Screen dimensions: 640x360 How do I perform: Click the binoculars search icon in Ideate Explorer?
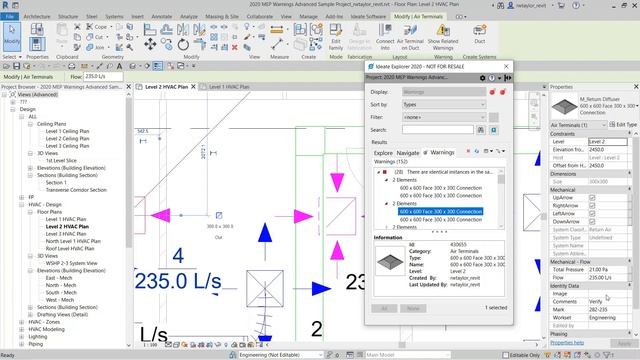481,130
